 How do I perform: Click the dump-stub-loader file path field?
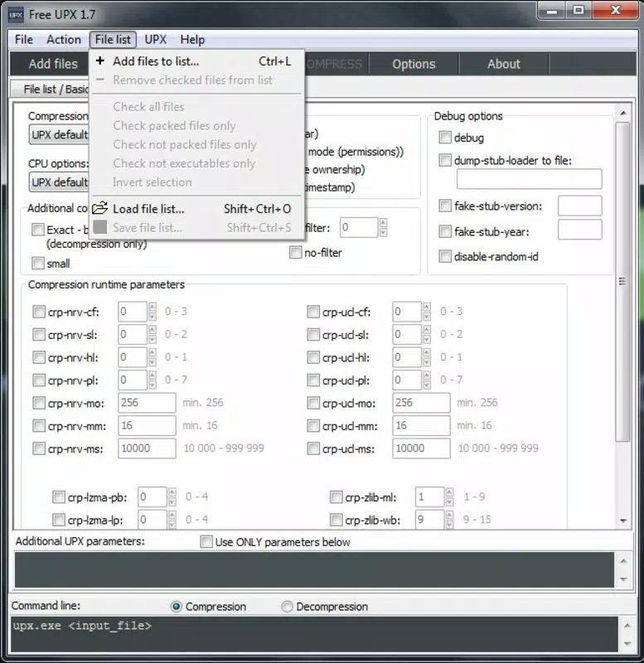[529, 179]
